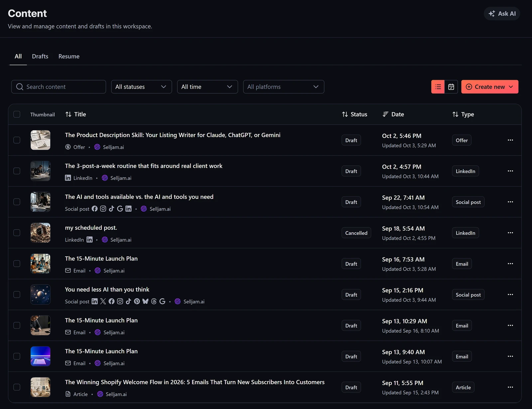Toggle the select-all checkbox in table header
This screenshot has height=409, width=532.
[x=17, y=114]
